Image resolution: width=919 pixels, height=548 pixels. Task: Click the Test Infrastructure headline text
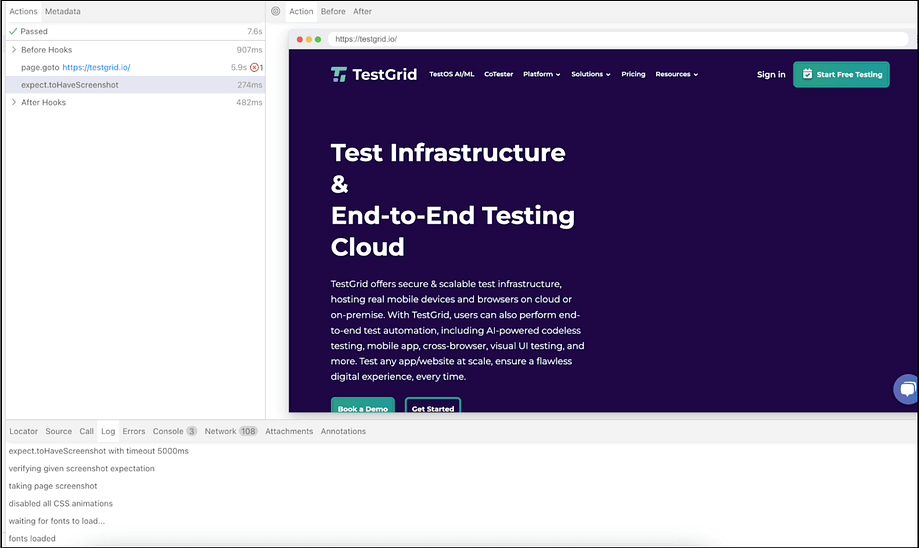[x=448, y=153]
